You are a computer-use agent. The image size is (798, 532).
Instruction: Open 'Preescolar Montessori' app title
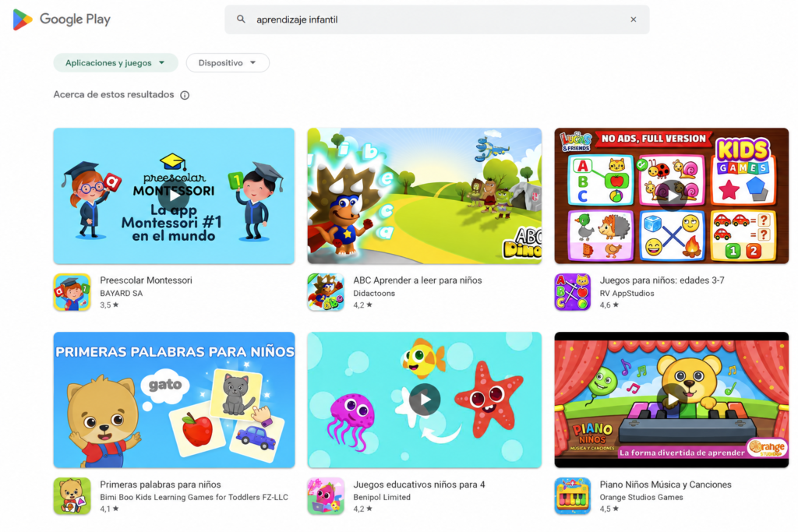click(146, 280)
